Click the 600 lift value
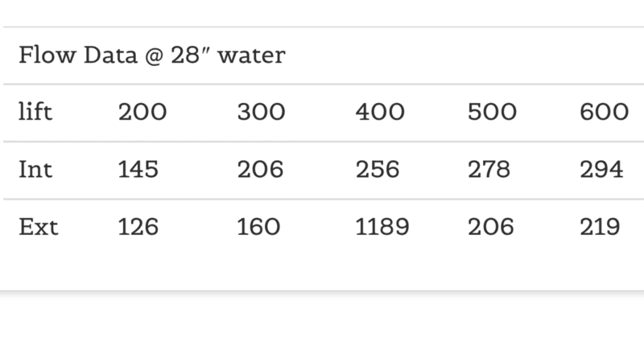644x362 pixels. click(605, 112)
